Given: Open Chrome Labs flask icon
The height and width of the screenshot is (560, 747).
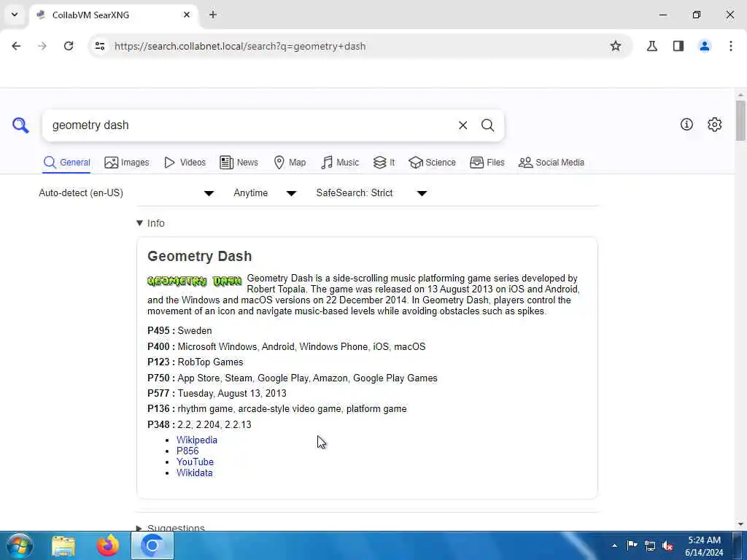Looking at the screenshot, I should pos(651,46).
